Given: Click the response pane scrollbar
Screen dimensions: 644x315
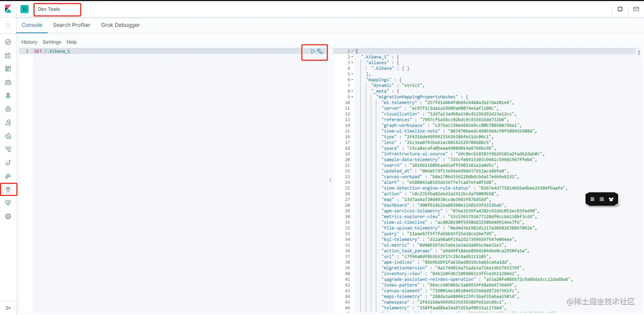Looking at the screenshot, I should click(639, 52).
